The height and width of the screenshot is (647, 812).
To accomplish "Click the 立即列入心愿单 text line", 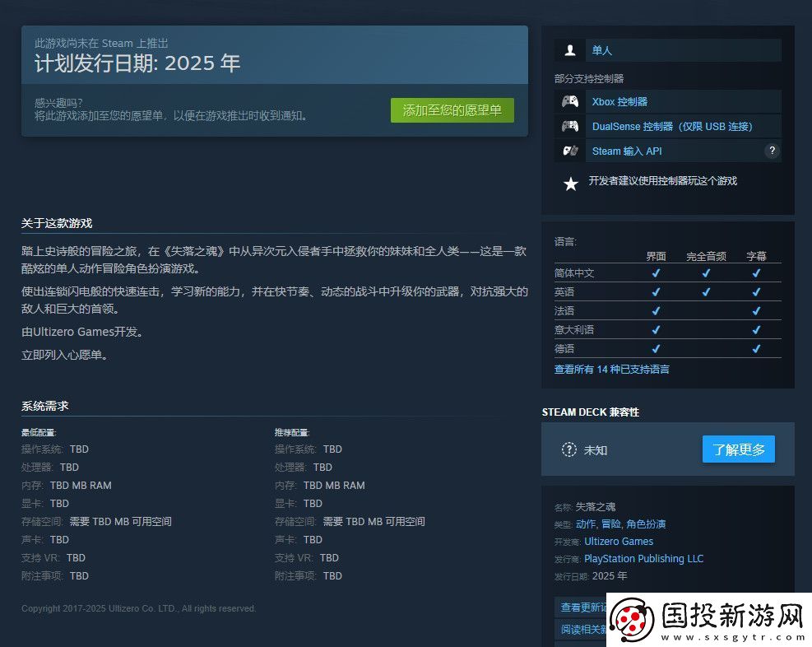I will pos(64,355).
